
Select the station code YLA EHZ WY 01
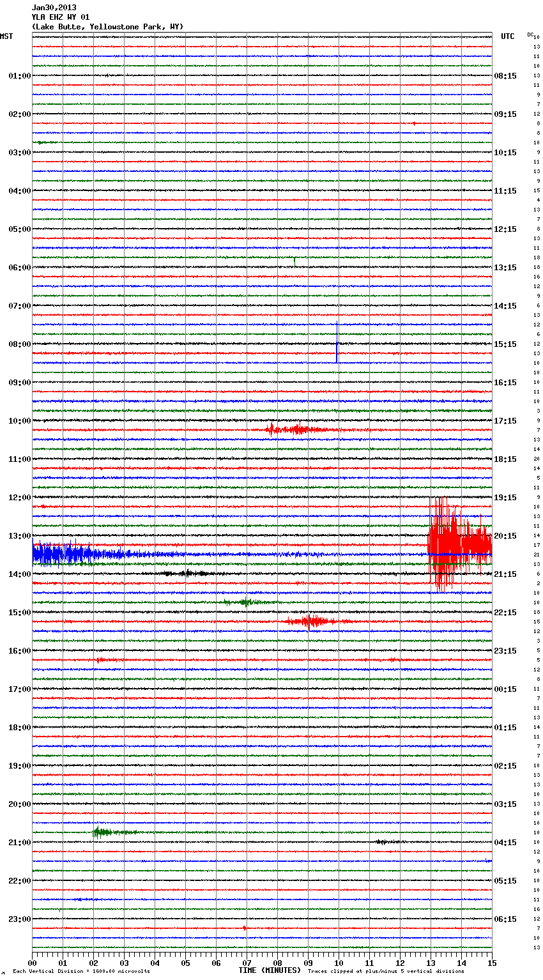coord(61,17)
